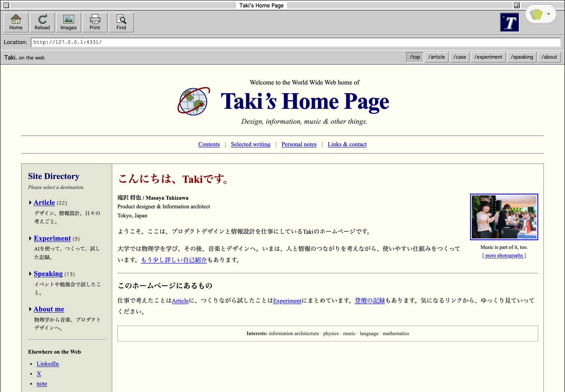The height and width of the screenshot is (392, 565).
Task: Click the Taki. on the web title
Action: 24,58
